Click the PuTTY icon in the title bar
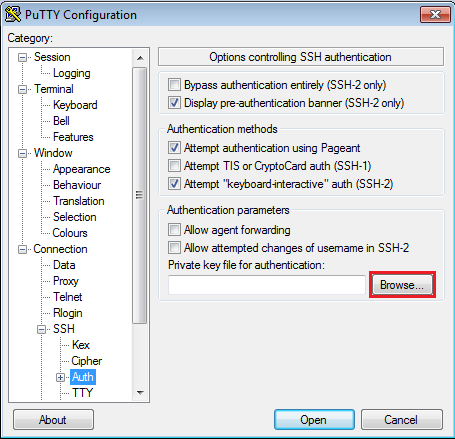 pos(13,15)
